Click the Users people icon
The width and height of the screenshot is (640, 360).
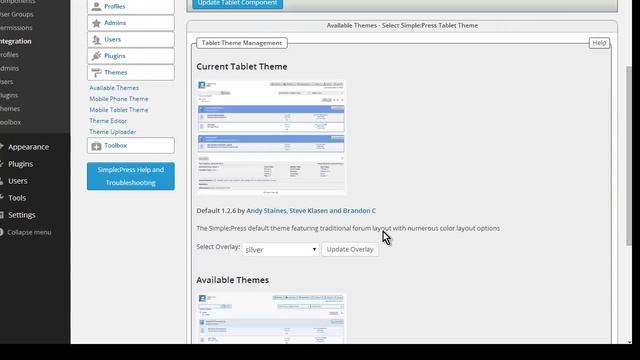coord(96,40)
